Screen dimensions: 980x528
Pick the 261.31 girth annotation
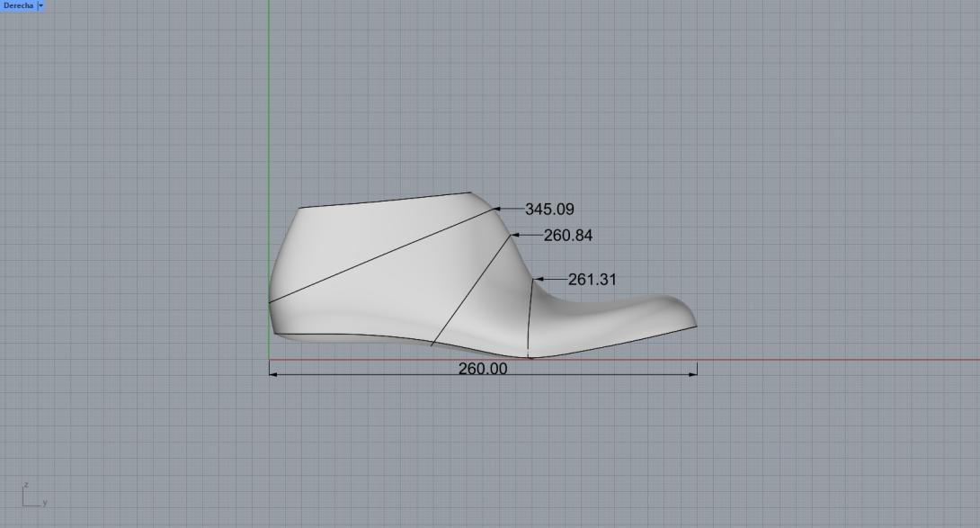(592, 280)
